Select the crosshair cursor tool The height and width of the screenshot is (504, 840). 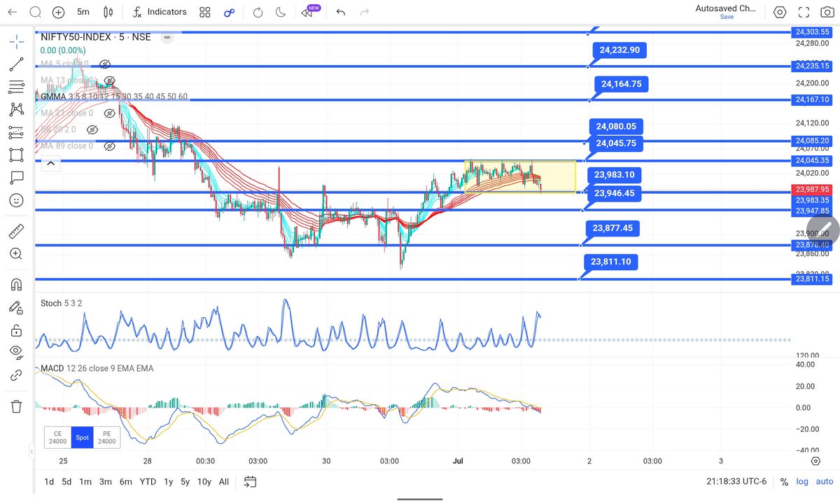[16, 41]
